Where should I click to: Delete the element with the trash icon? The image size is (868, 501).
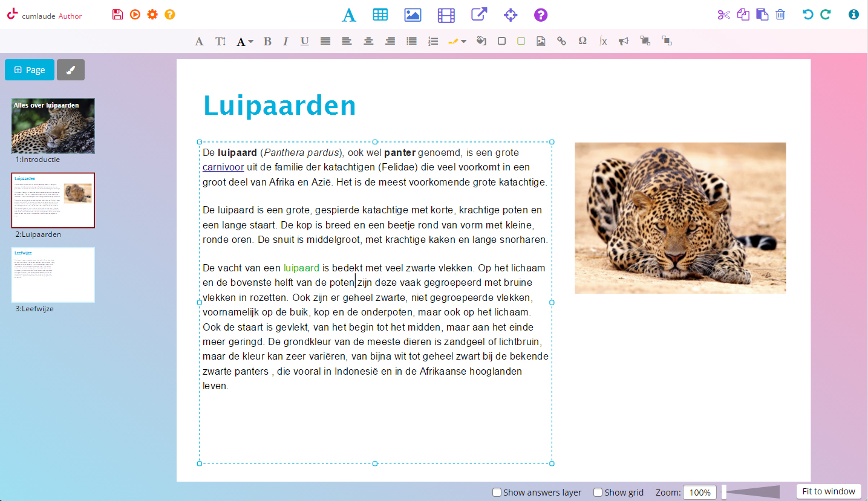click(780, 15)
